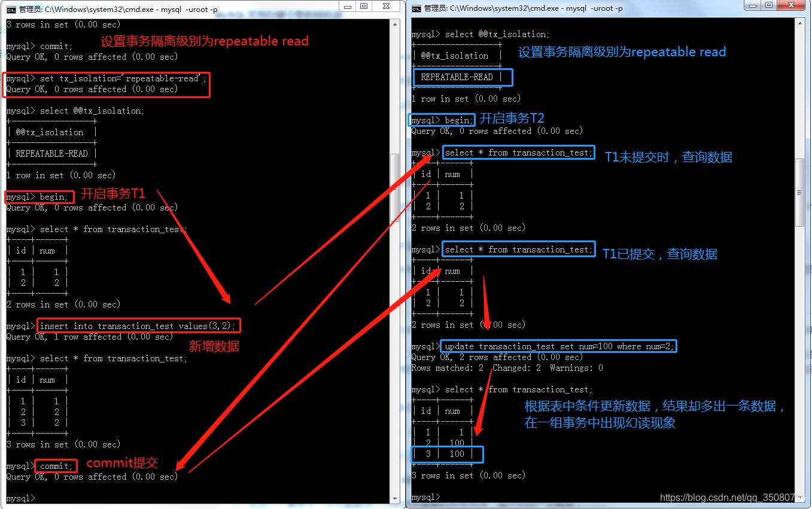Click "begin;" command in the left window
The height and width of the screenshot is (509, 812).
tap(37, 197)
